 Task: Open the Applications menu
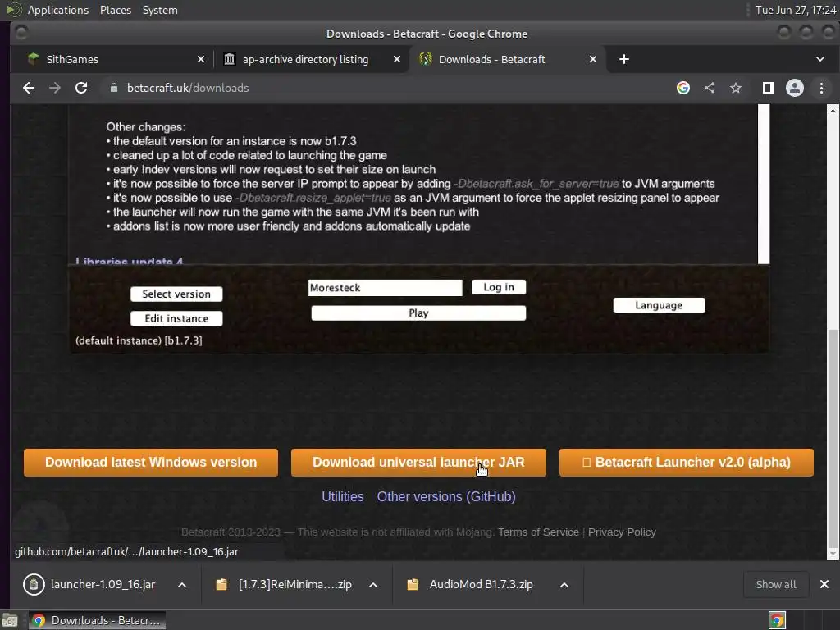[58, 10]
